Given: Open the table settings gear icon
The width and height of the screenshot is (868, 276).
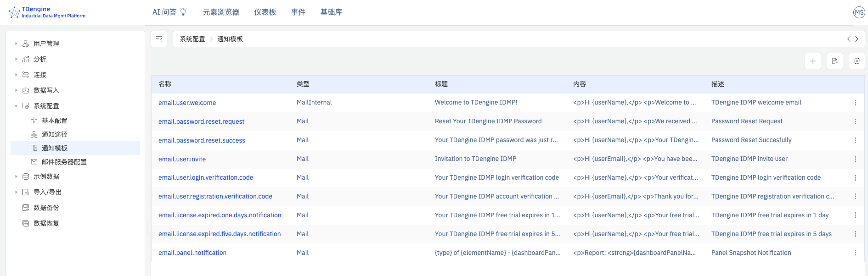Looking at the screenshot, I should coord(857,61).
